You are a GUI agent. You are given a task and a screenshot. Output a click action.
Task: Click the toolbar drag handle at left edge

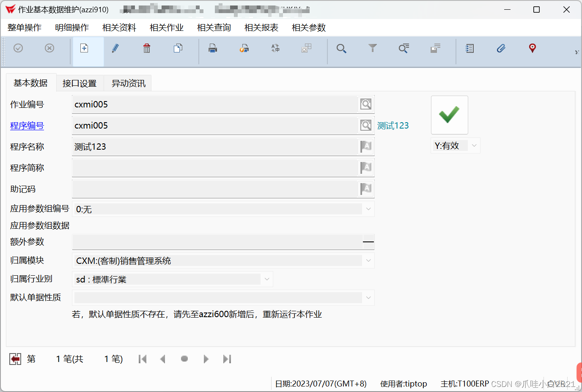[3, 52]
